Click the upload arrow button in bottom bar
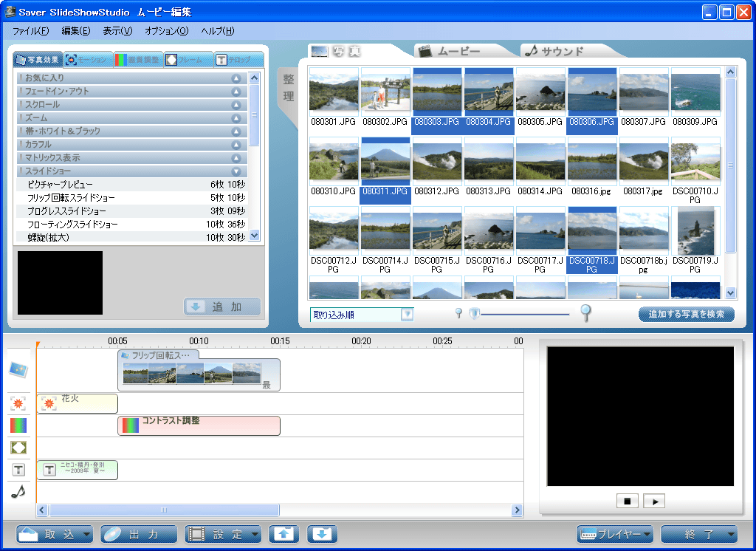The width and height of the screenshot is (756, 551). tap(283, 534)
